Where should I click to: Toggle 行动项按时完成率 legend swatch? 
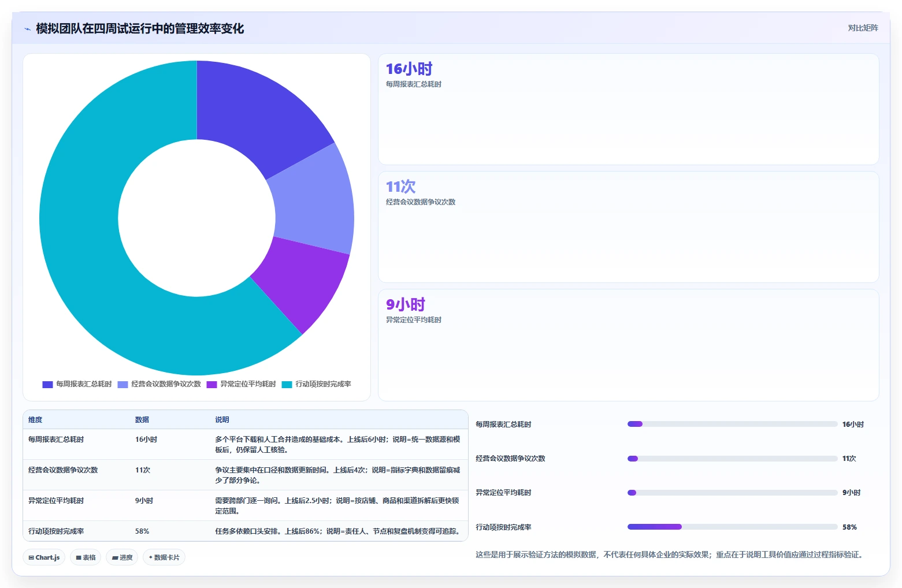tap(287, 385)
